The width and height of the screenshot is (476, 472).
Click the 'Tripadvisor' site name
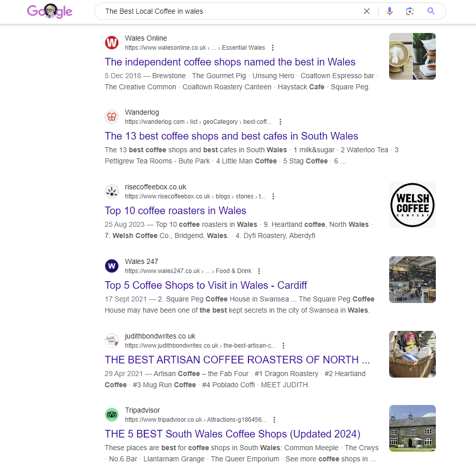pyautogui.click(x=142, y=410)
